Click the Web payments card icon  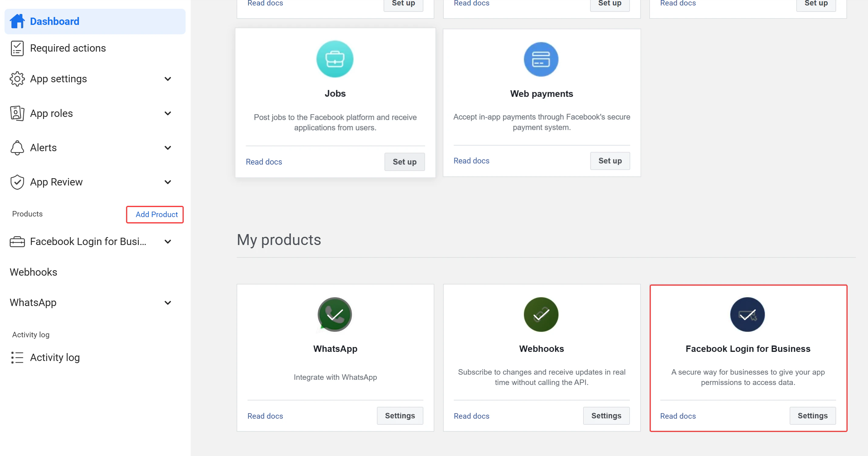(541, 59)
